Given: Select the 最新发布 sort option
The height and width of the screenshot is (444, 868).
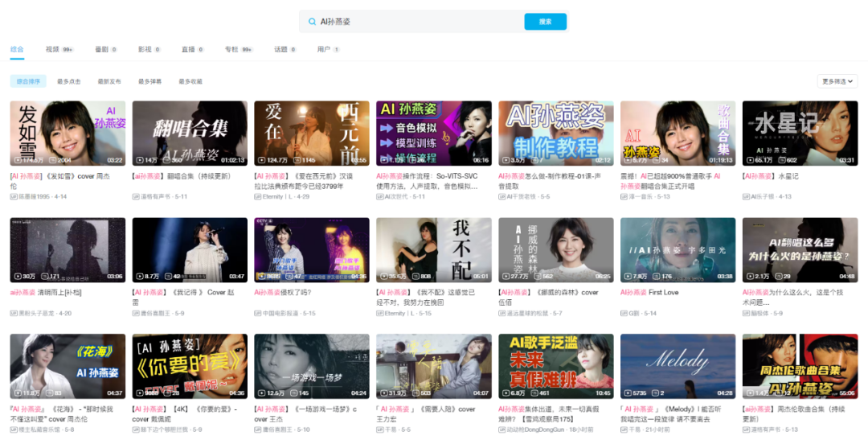Looking at the screenshot, I should point(109,81).
